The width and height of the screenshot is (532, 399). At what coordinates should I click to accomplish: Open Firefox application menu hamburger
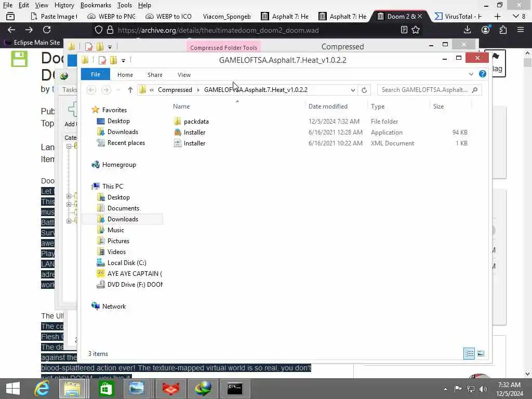(521, 30)
